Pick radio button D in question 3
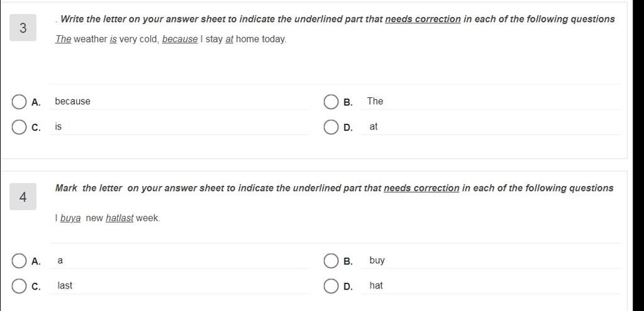This screenshot has height=311, width=644. (331, 127)
